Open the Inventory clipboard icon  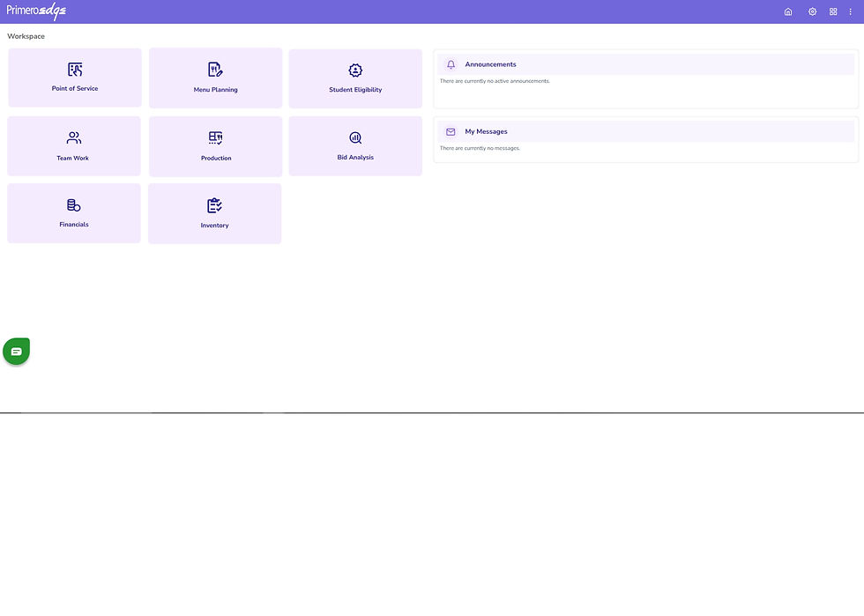(214, 205)
